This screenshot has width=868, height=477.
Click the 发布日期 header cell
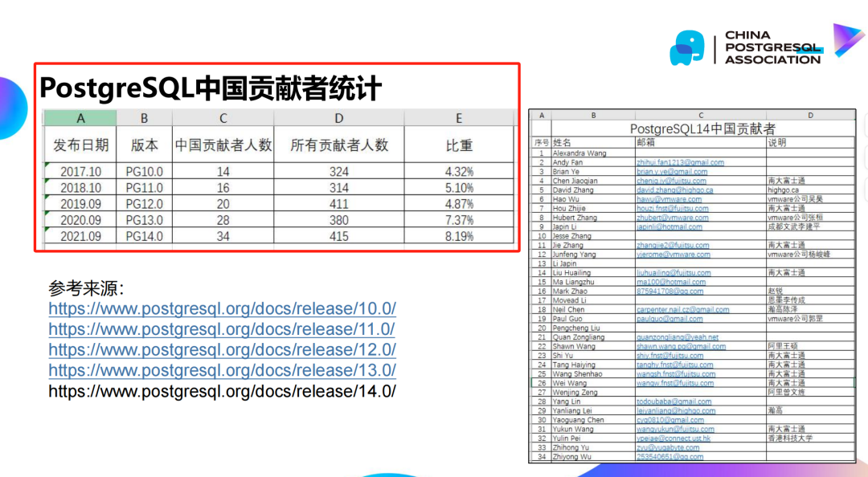click(x=80, y=145)
